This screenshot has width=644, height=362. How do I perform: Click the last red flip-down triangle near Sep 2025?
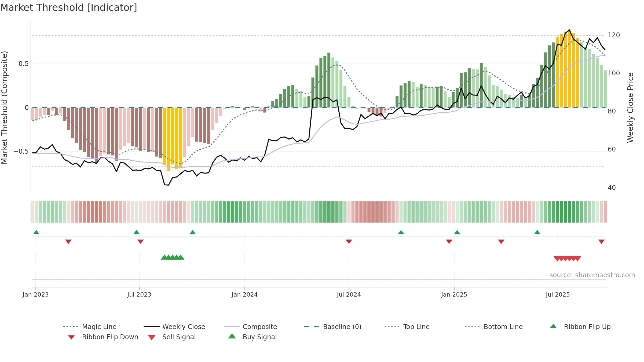pos(601,242)
